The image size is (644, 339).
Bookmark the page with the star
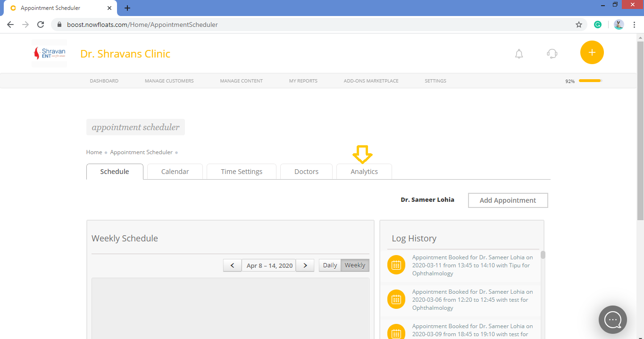pos(578,24)
